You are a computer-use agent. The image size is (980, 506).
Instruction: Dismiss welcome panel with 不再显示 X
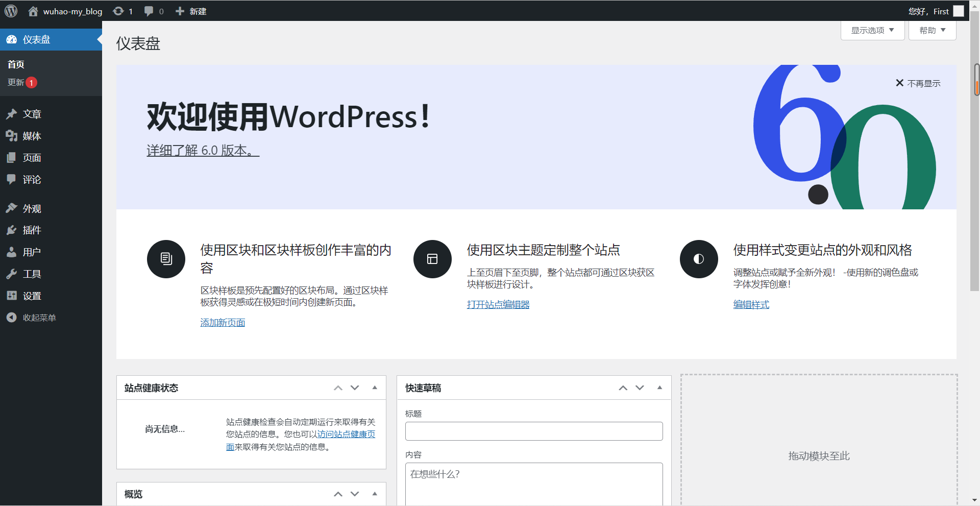918,83
